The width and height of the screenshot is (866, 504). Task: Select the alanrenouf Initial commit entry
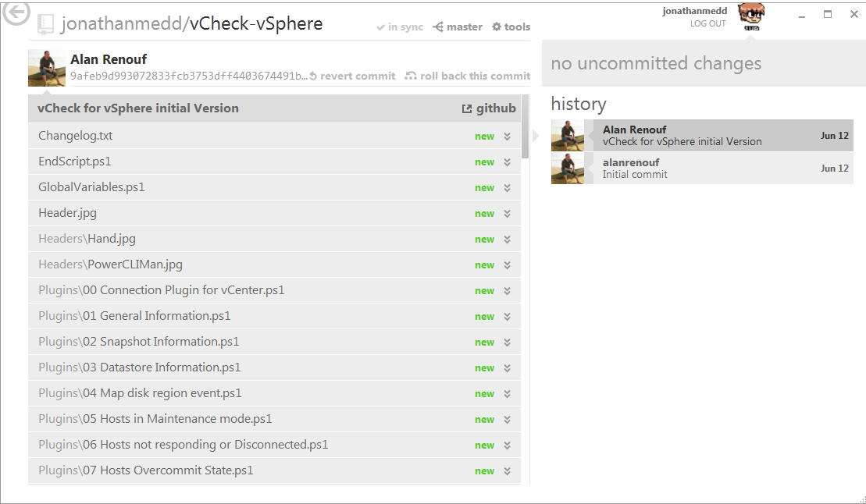[x=702, y=169]
